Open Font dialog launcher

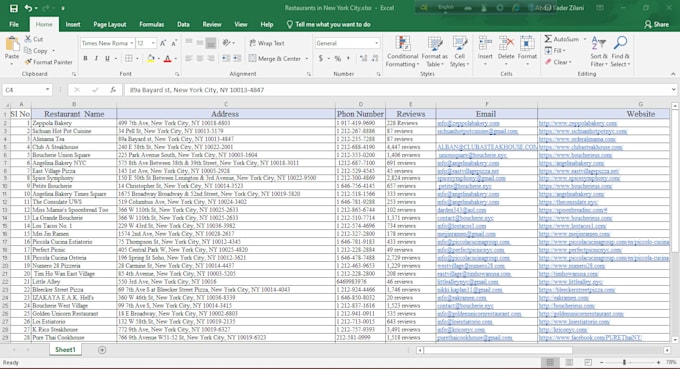(x=177, y=74)
